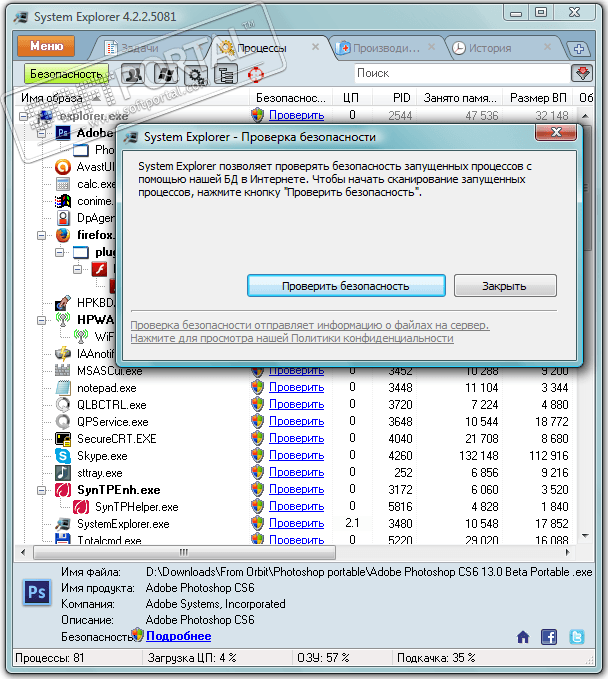
Task: Sort by Размер ВП column header
Action: click(538, 98)
